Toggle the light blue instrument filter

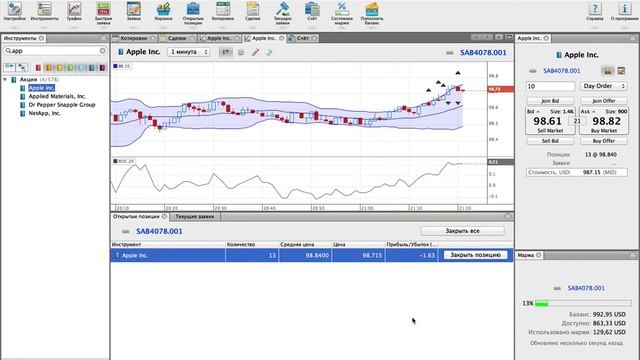81,68
